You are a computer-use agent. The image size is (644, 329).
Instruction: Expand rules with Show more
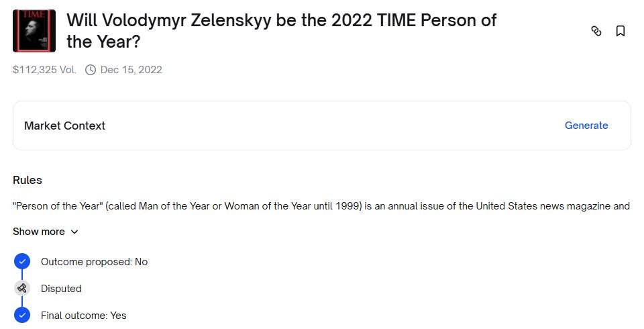pyautogui.click(x=39, y=232)
